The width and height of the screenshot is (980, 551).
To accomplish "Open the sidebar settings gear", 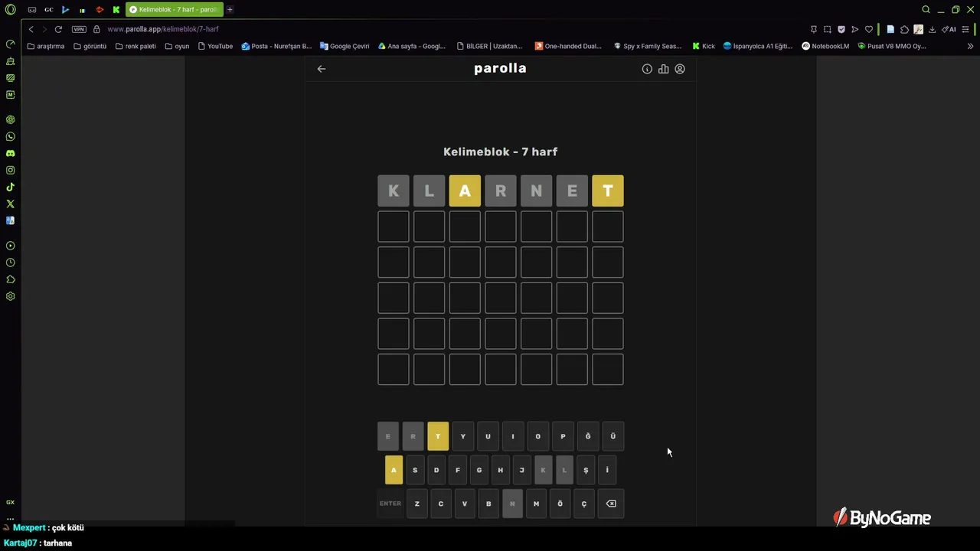I will pos(11,296).
